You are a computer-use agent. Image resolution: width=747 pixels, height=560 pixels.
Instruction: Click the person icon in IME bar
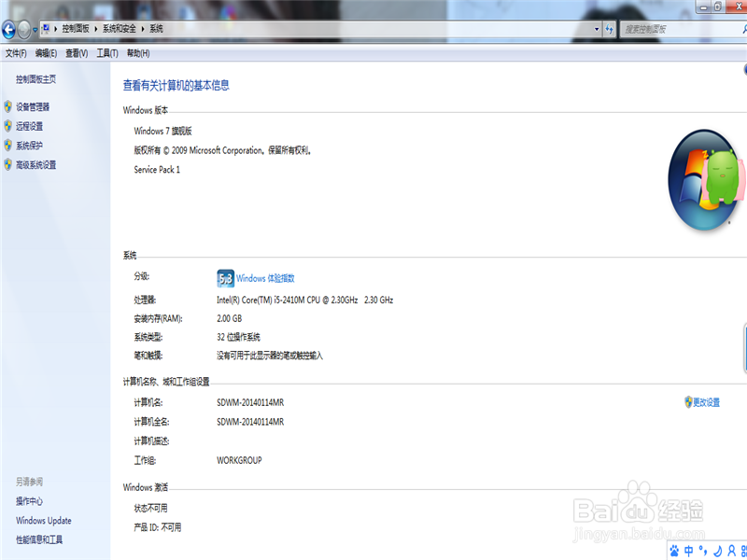[x=732, y=551]
